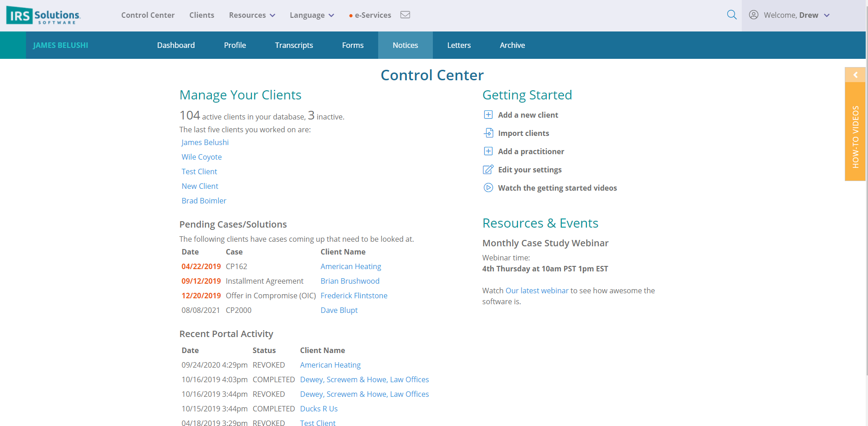Watch Our latest webinar link
Image resolution: width=868 pixels, height=426 pixels.
[538, 290]
